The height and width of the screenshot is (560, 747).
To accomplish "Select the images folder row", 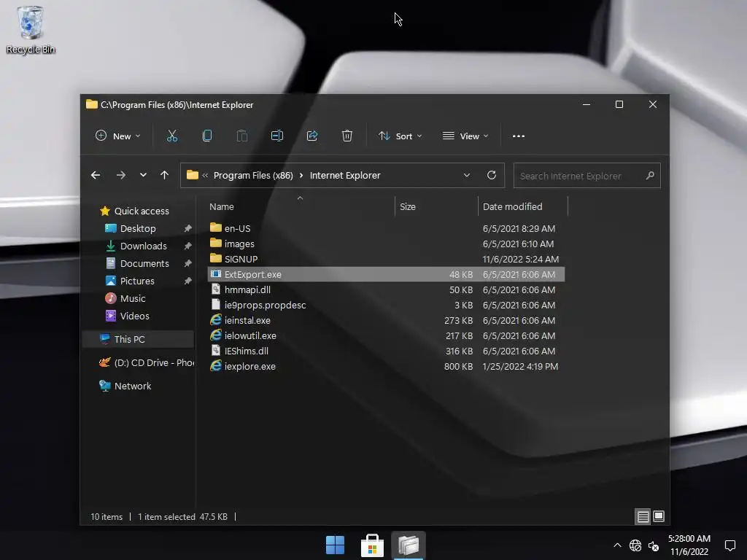I will tap(386, 244).
